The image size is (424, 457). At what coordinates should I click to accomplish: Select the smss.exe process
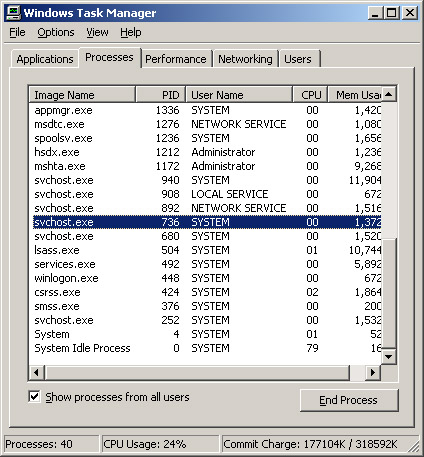click(x=207, y=306)
